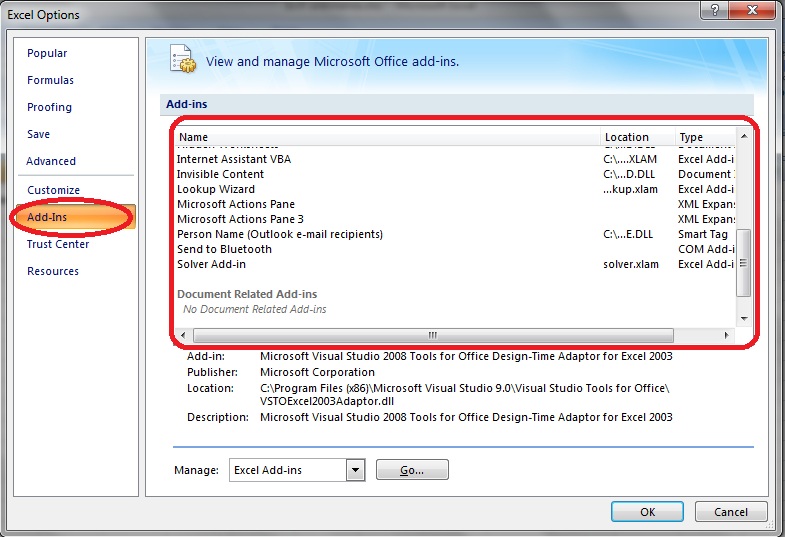Click the vertical scrollbar thumb
This screenshot has width=785, height=537.
(x=744, y=263)
